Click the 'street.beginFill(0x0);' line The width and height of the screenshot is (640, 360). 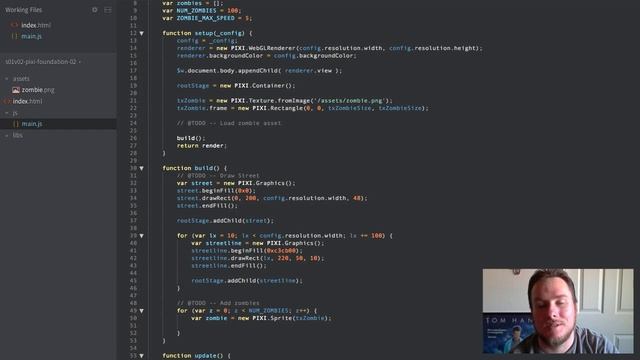(x=216, y=191)
